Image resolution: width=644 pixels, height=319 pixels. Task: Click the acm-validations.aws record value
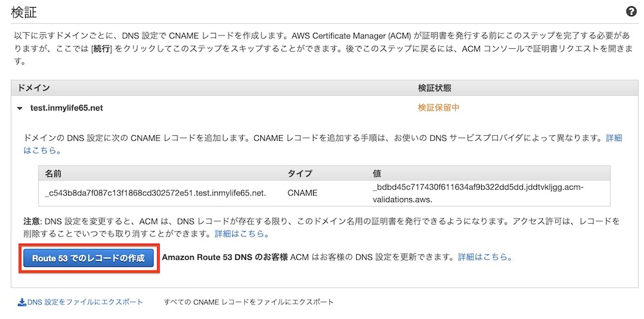click(478, 192)
